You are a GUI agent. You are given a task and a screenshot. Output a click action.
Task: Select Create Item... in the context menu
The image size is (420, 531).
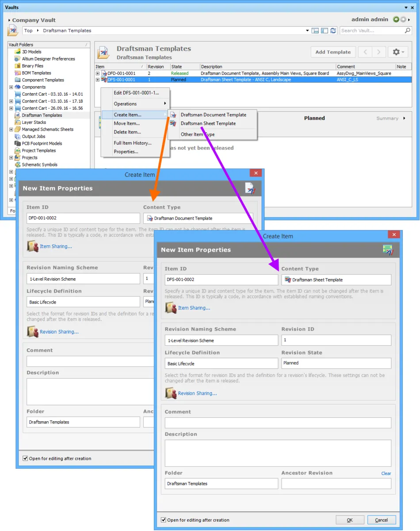click(135, 115)
